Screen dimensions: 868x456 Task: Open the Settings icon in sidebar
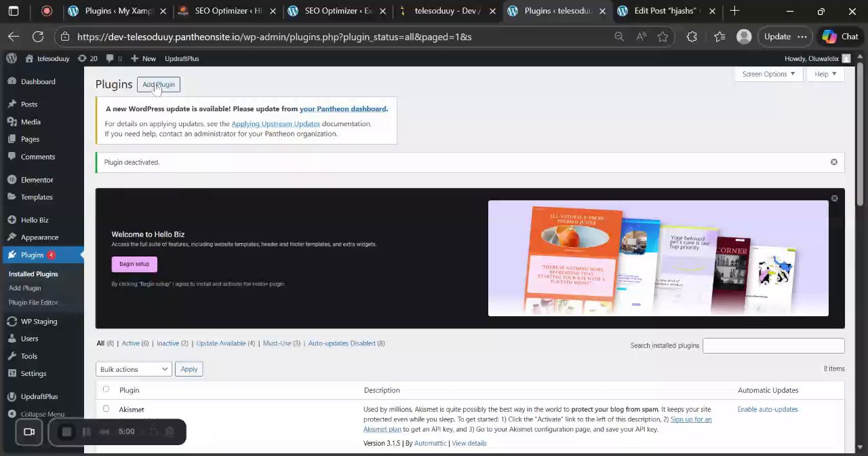[12, 373]
